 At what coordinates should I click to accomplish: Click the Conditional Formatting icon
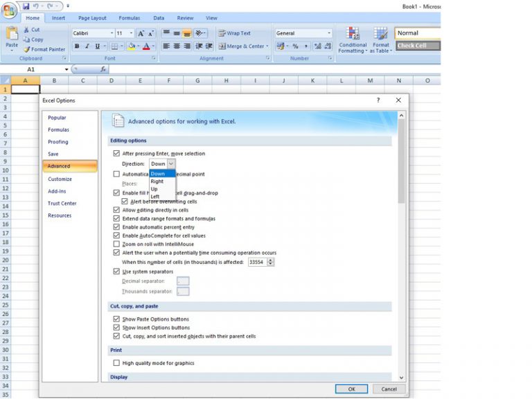pos(353,33)
